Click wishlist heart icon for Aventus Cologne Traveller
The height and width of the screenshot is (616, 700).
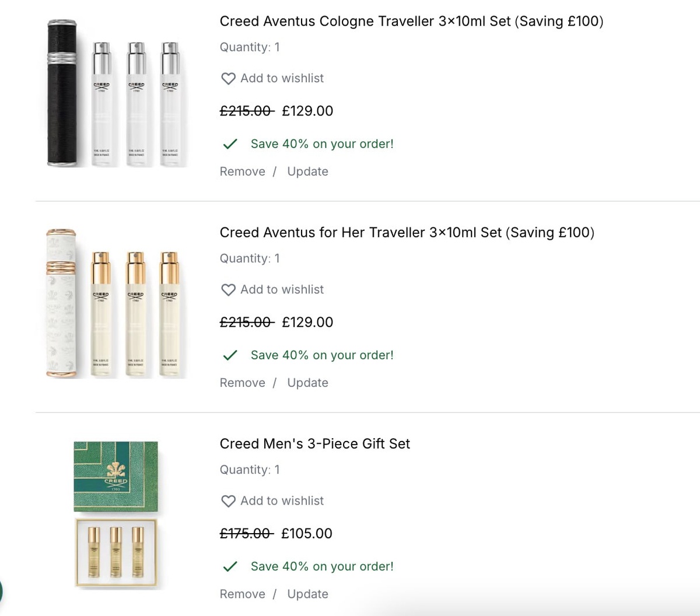pos(228,78)
